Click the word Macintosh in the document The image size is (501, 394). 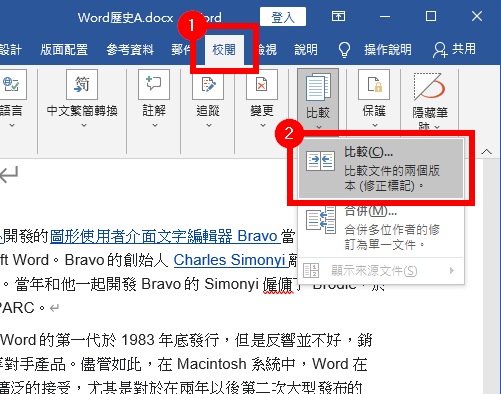pyautogui.click(x=212, y=364)
